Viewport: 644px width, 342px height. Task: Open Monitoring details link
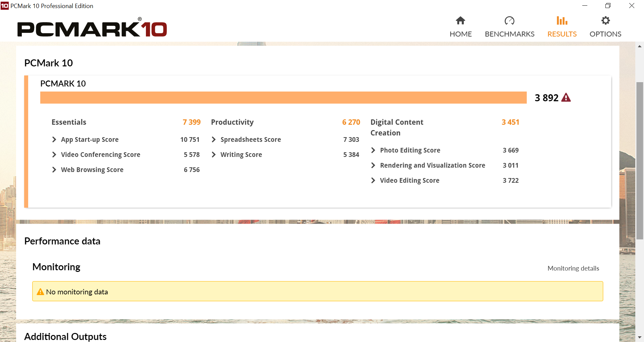pyautogui.click(x=573, y=268)
